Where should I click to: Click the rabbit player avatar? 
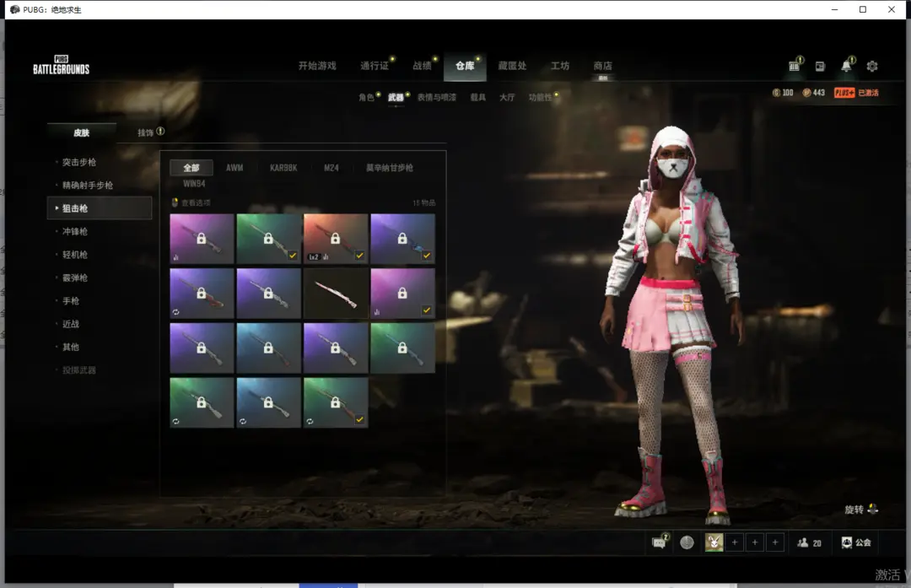pyautogui.click(x=714, y=542)
